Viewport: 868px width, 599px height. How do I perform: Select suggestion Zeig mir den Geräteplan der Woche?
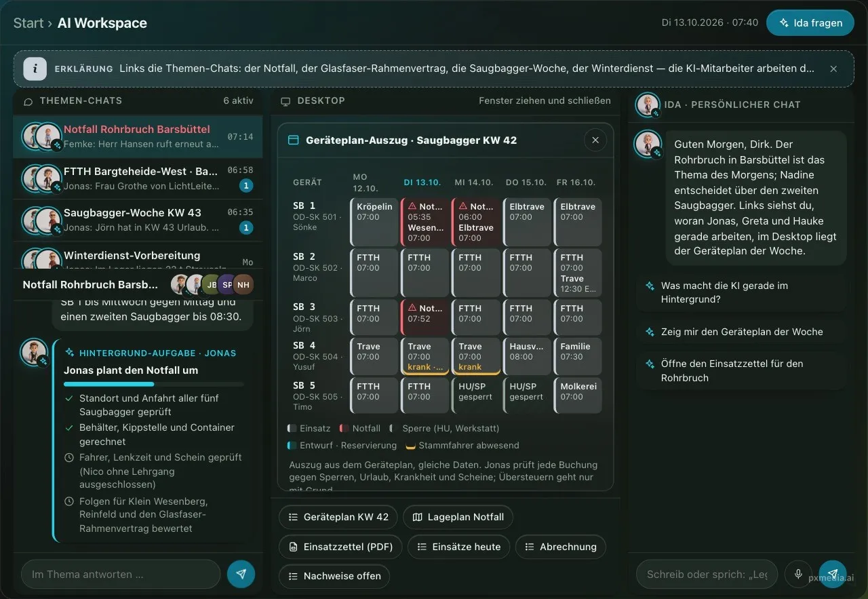click(742, 332)
